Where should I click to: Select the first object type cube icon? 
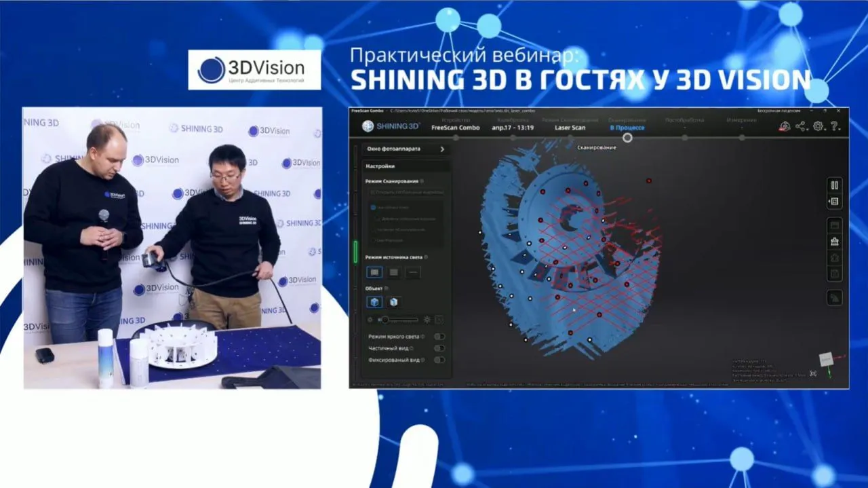pos(374,302)
